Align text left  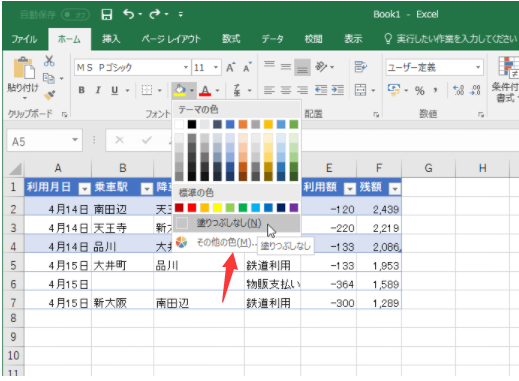pos(269,90)
